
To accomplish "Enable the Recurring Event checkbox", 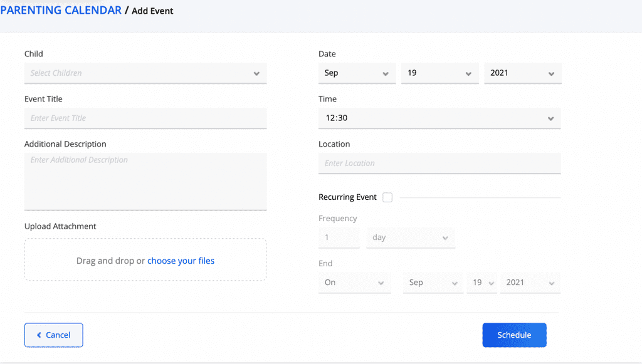I will click(387, 197).
